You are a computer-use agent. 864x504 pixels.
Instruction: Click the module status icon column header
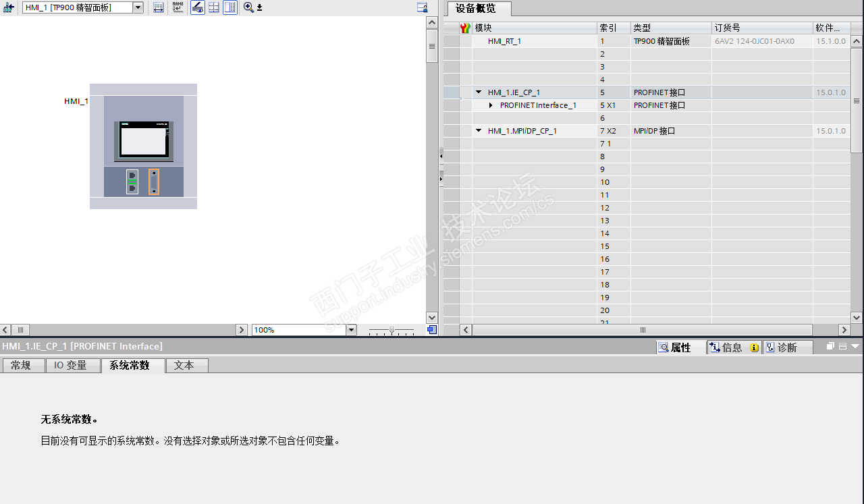tap(465, 28)
